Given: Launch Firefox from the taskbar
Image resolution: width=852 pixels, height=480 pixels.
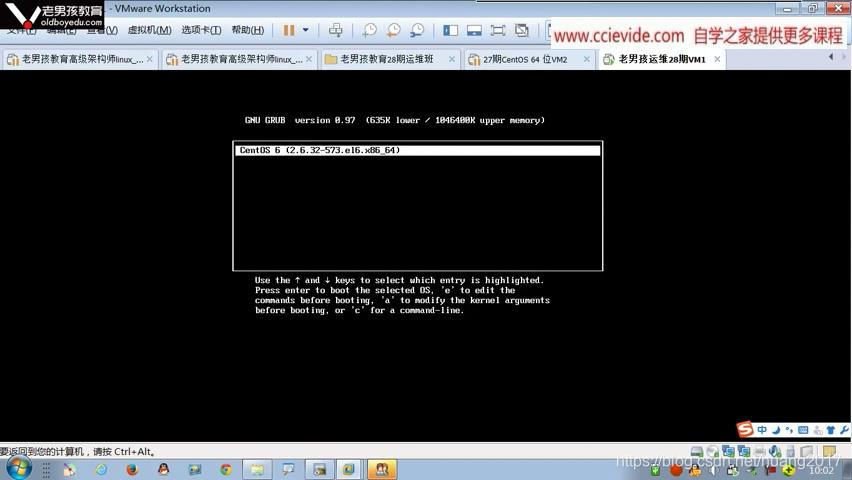Looking at the screenshot, I should click(131, 469).
